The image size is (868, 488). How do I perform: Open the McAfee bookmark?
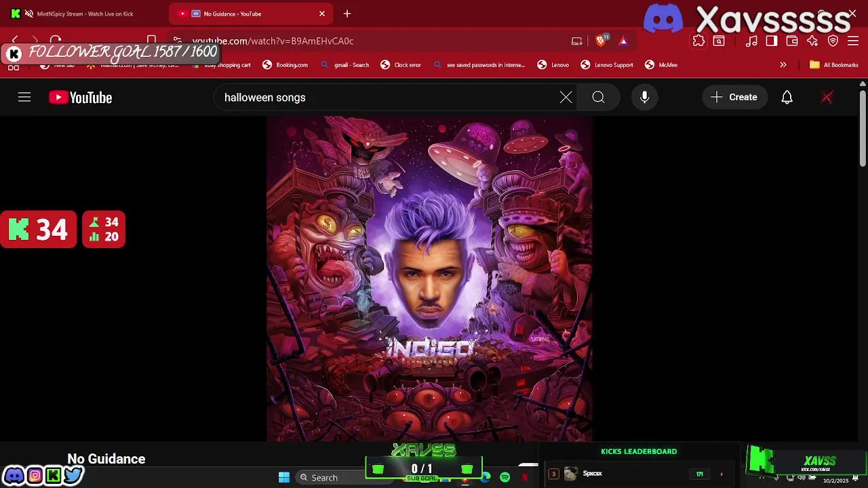coord(661,65)
